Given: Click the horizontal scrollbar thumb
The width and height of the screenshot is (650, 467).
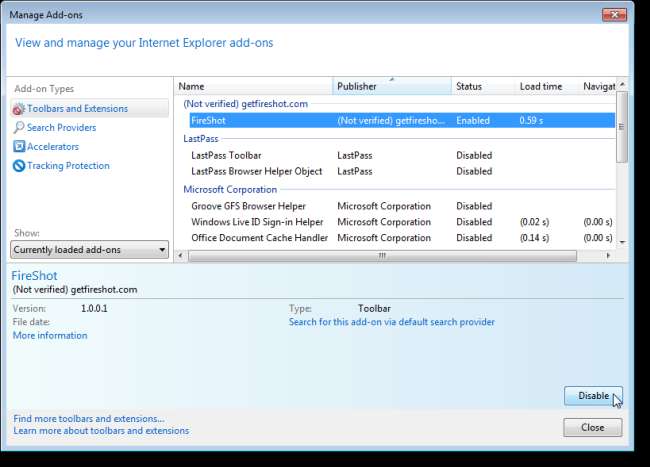Looking at the screenshot, I should coord(382,256).
